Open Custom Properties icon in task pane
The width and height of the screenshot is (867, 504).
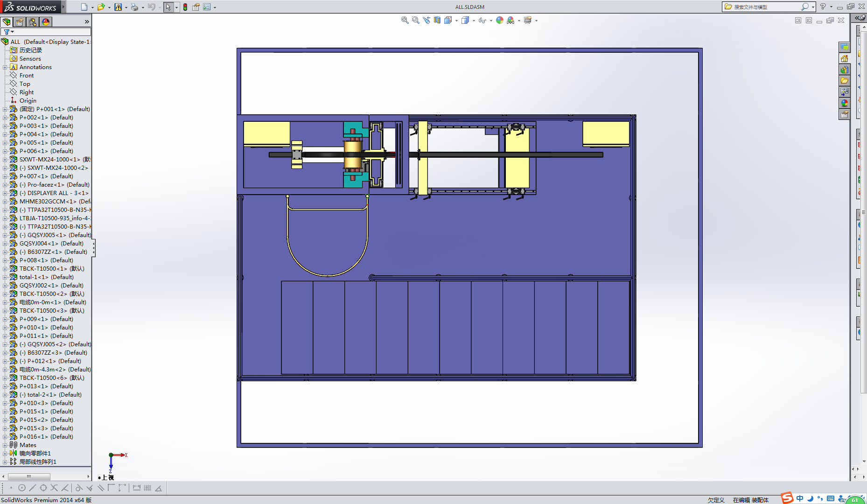click(844, 114)
